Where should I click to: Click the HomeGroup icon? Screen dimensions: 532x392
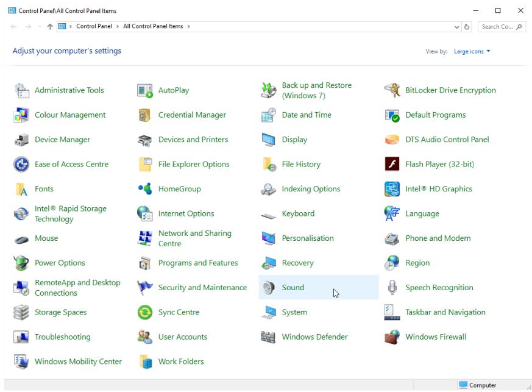coord(145,189)
